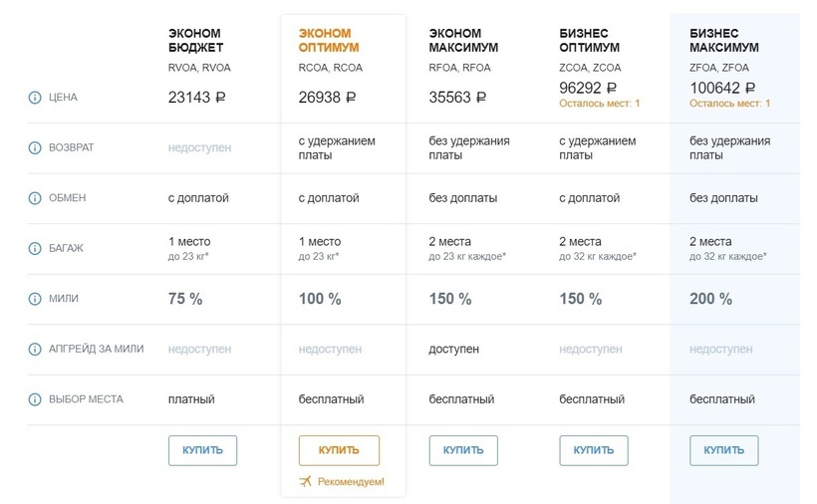Screen dimensions: 817x504
Task: Buy the Эконом Бюджет fare
Action: pos(203,450)
